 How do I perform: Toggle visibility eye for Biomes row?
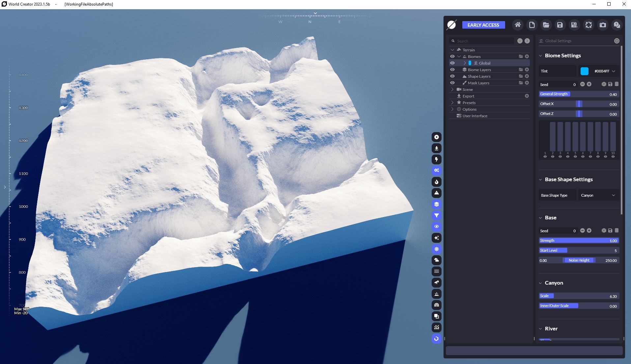tap(452, 57)
